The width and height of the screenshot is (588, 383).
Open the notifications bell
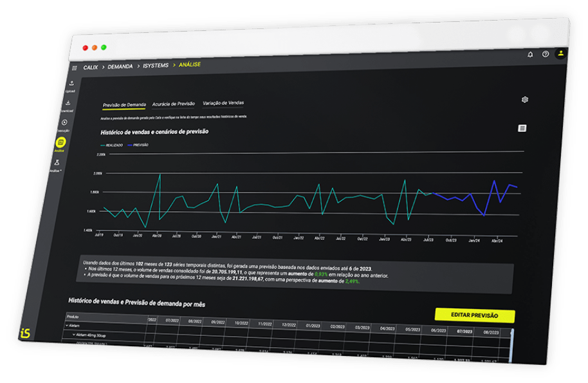click(530, 55)
